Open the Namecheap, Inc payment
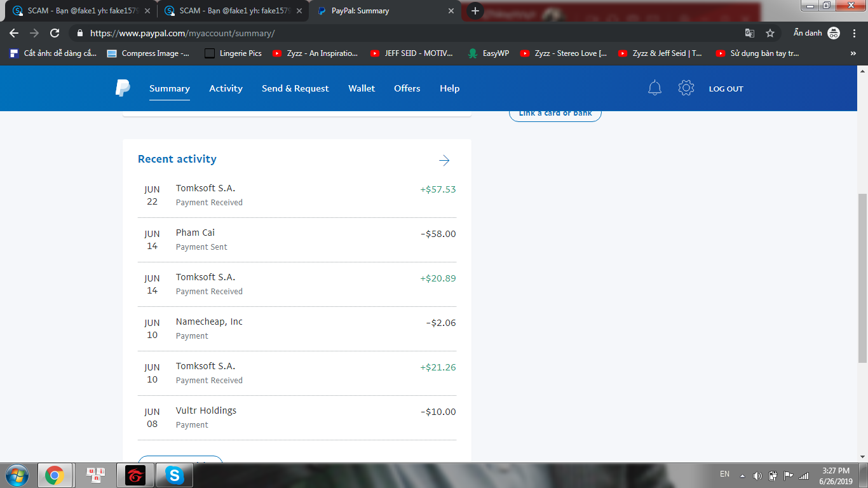Viewport: 868px width, 488px height. 297,329
